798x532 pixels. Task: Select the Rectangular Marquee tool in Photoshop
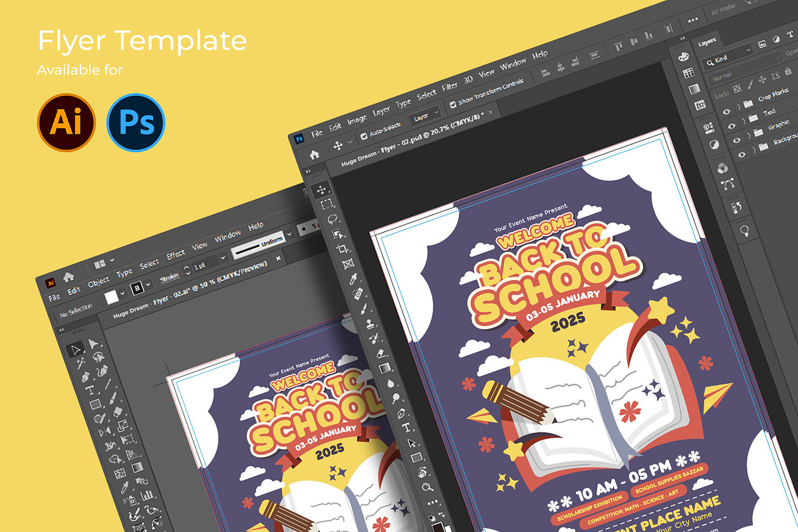[327, 204]
